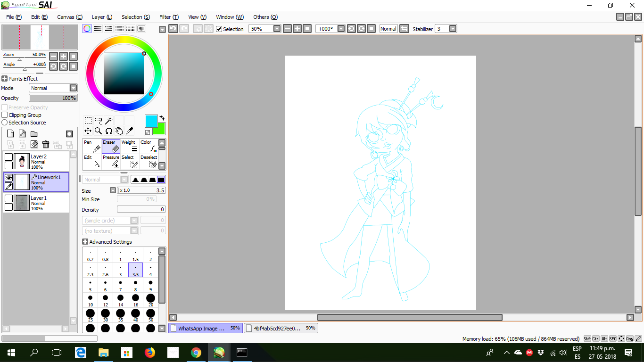Open the zoom percentage dropdown in toolbar

pos(277,29)
